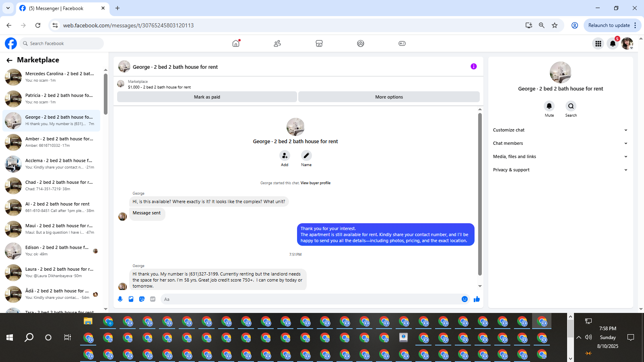Open Chrome profile icon
This screenshot has width=644, height=362.
click(575, 25)
